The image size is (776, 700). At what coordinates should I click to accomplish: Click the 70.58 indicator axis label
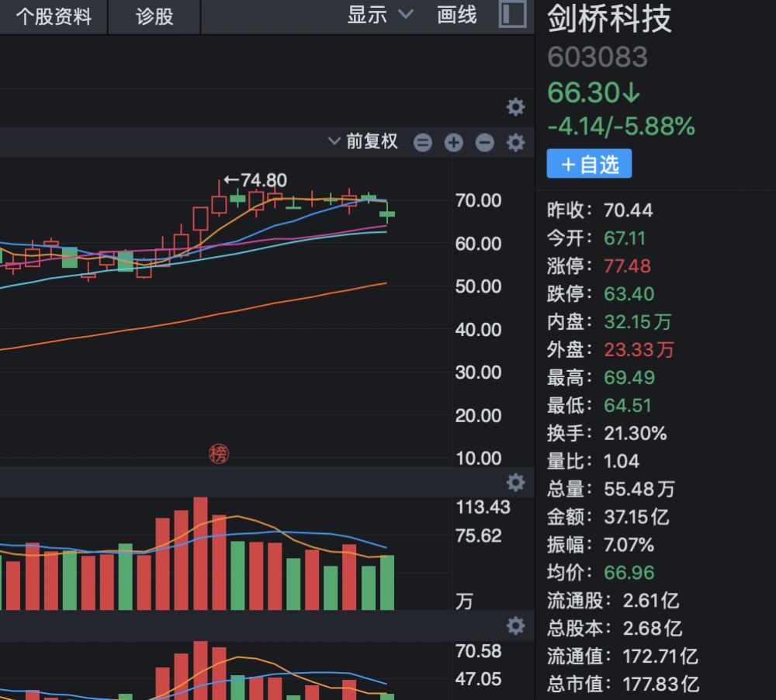click(479, 651)
